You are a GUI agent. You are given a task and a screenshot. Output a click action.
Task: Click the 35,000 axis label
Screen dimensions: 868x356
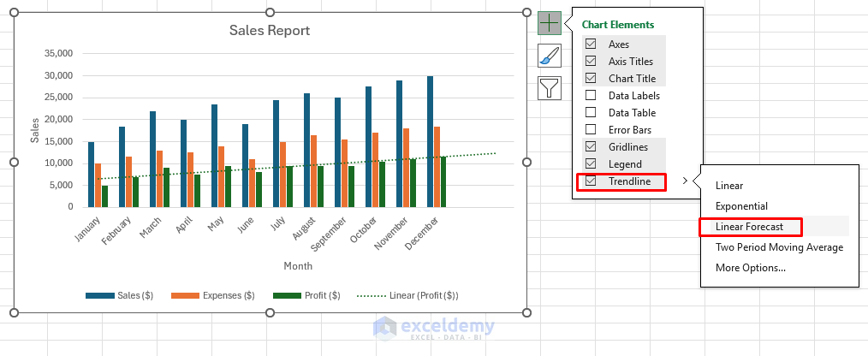(59, 54)
